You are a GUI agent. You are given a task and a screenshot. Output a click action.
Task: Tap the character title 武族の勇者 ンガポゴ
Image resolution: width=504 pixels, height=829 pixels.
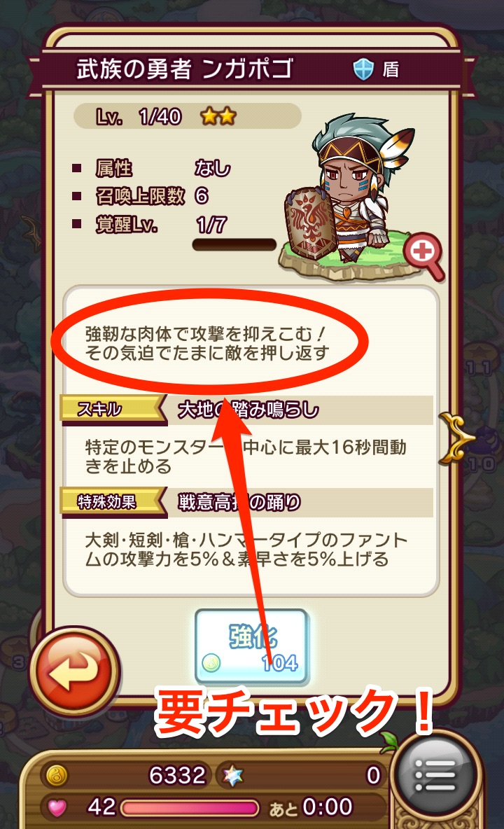pyautogui.click(x=184, y=69)
